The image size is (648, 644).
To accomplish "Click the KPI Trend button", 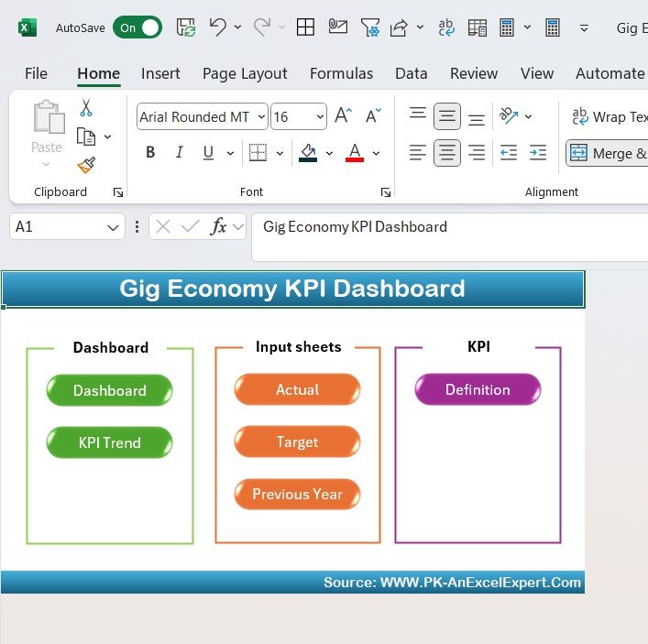I will (109, 442).
